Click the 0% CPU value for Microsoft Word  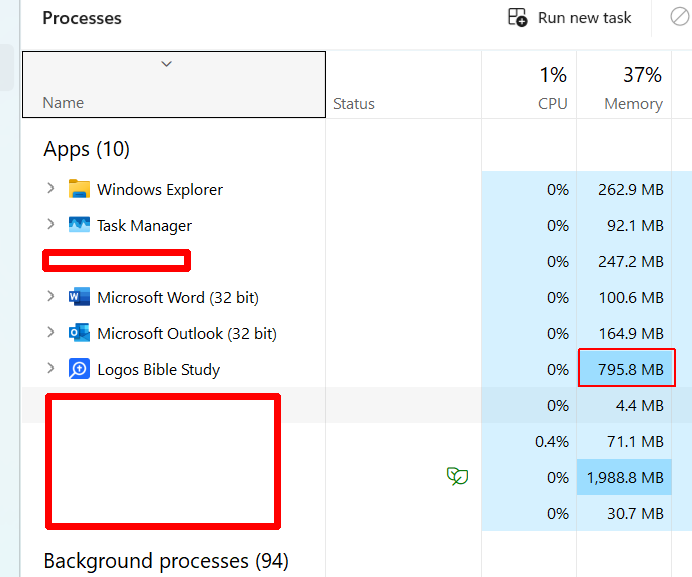tap(558, 298)
